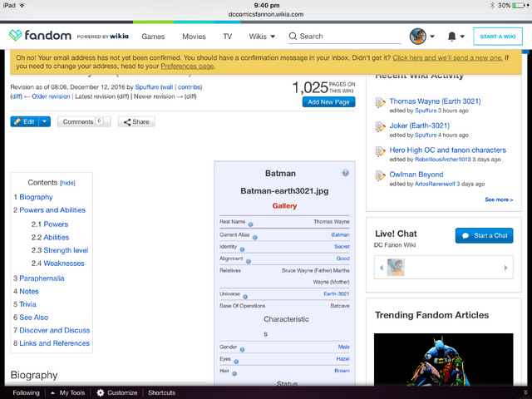This screenshot has height=399, width=532.
Task: Open the red Gallery link
Action: [284, 206]
